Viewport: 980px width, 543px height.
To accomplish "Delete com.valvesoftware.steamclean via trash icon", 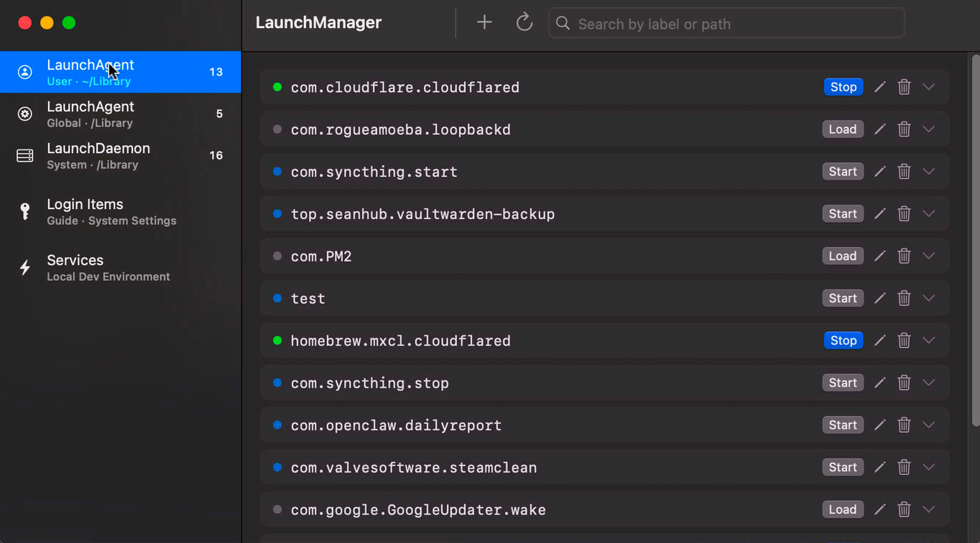I will point(905,468).
